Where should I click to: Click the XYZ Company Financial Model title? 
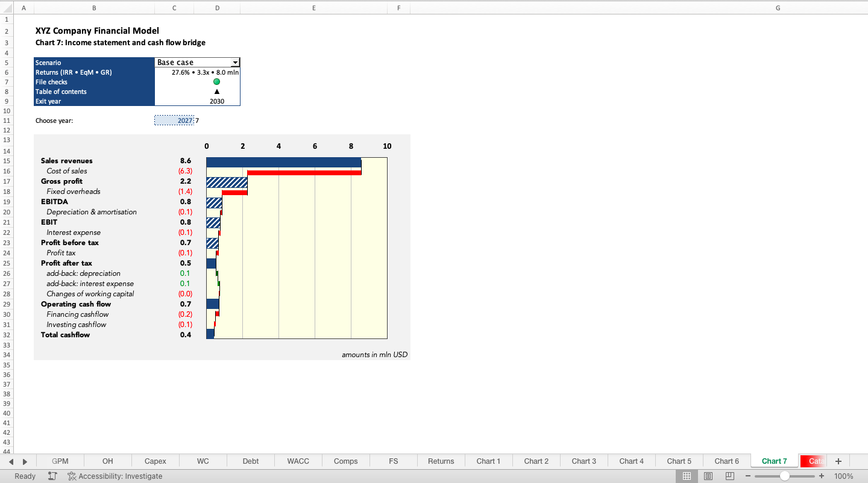pos(97,31)
